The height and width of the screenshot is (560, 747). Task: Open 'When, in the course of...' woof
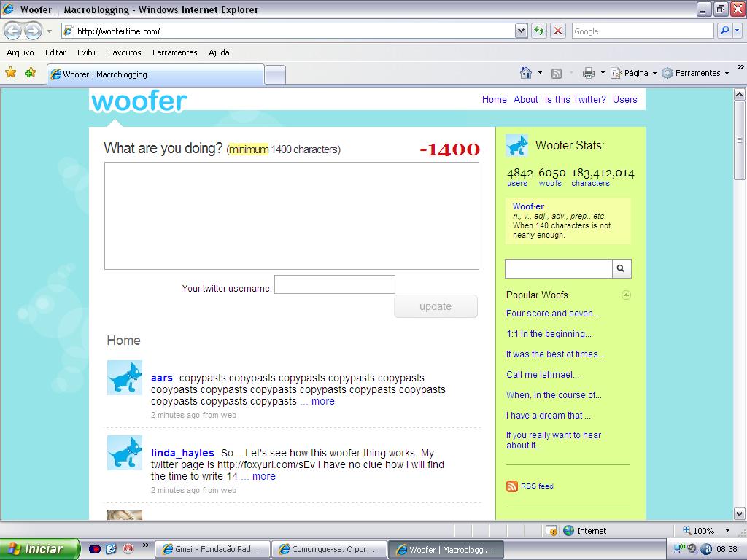point(554,395)
